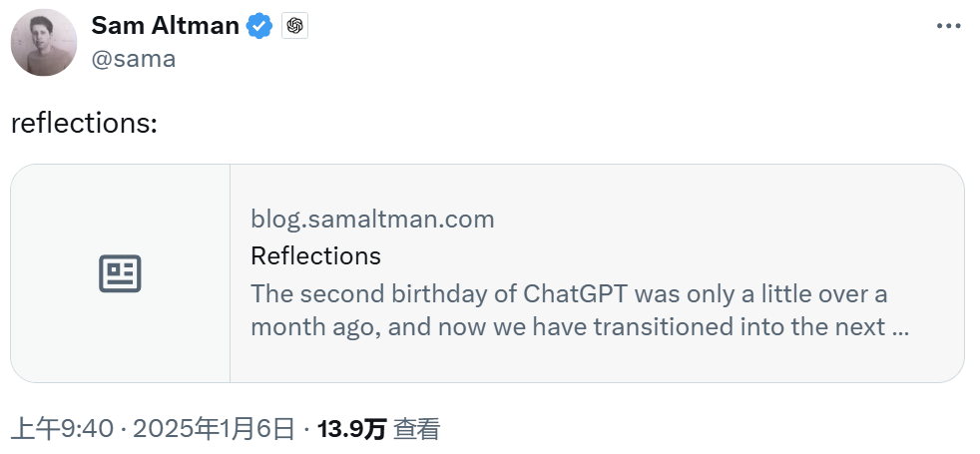The image size is (980, 454).
Task: Click the @sama handle
Action: pyautogui.click(x=133, y=59)
